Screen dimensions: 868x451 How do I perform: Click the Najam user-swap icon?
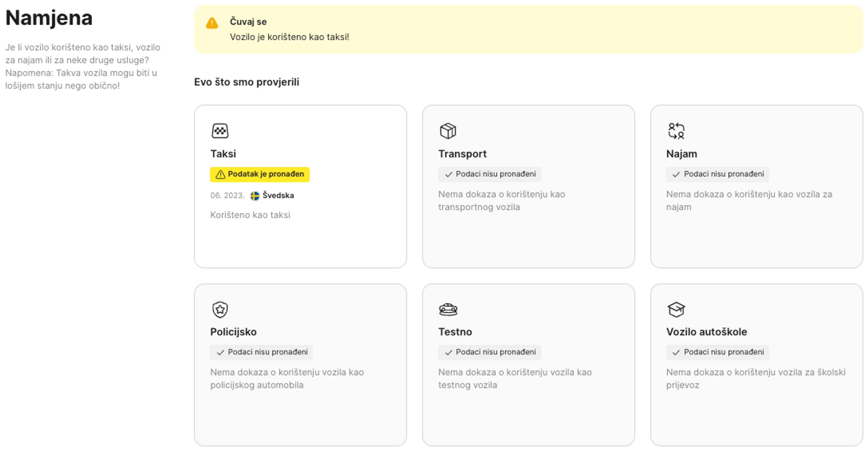pos(676,131)
